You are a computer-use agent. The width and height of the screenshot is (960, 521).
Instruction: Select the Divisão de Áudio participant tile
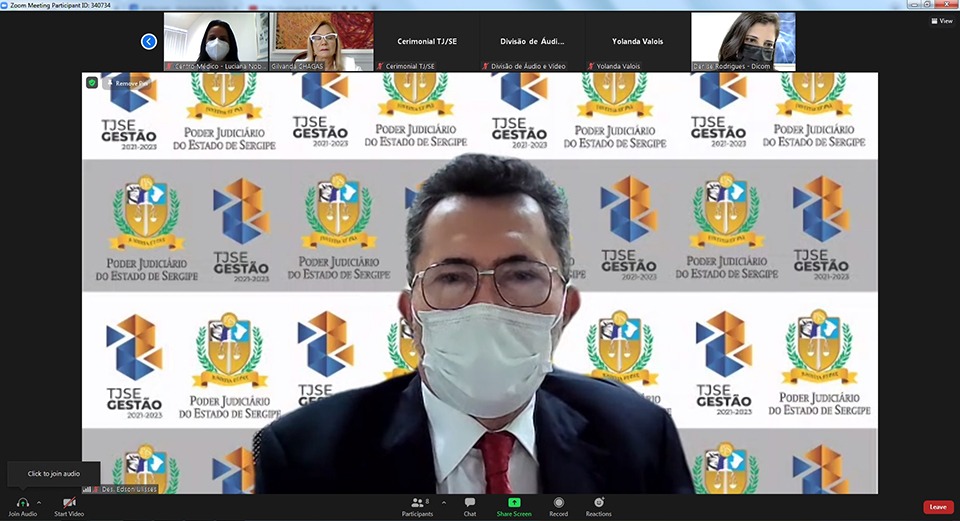(x=532, y=41)
